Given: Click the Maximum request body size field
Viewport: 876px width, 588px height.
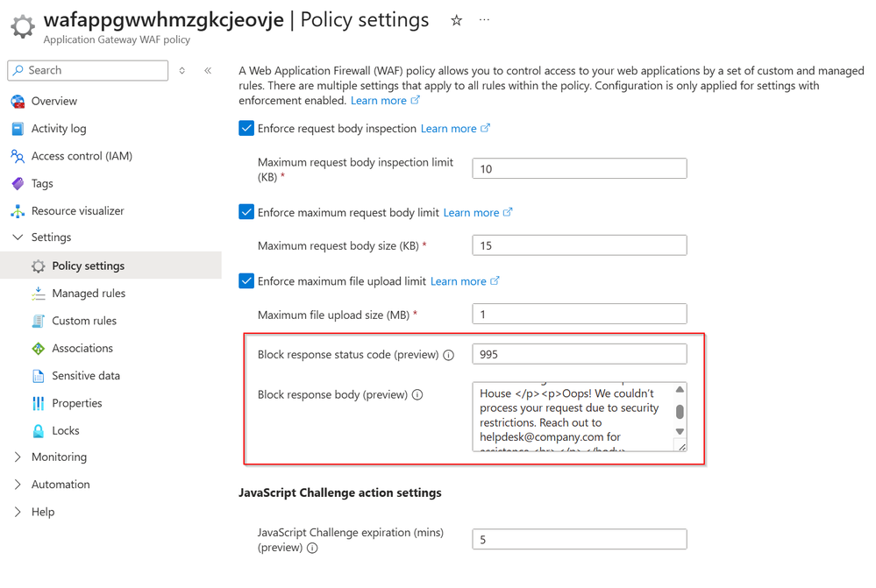Looking at the screenshot, I should pyautogui.click(x=579, y=245).
